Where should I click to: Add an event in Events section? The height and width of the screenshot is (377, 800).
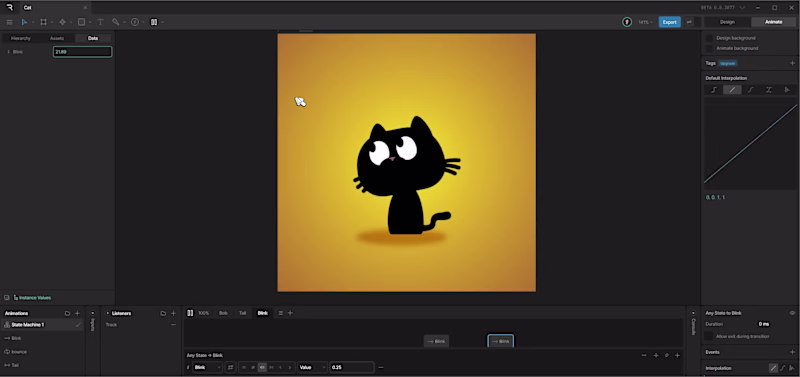click(792, 352)
